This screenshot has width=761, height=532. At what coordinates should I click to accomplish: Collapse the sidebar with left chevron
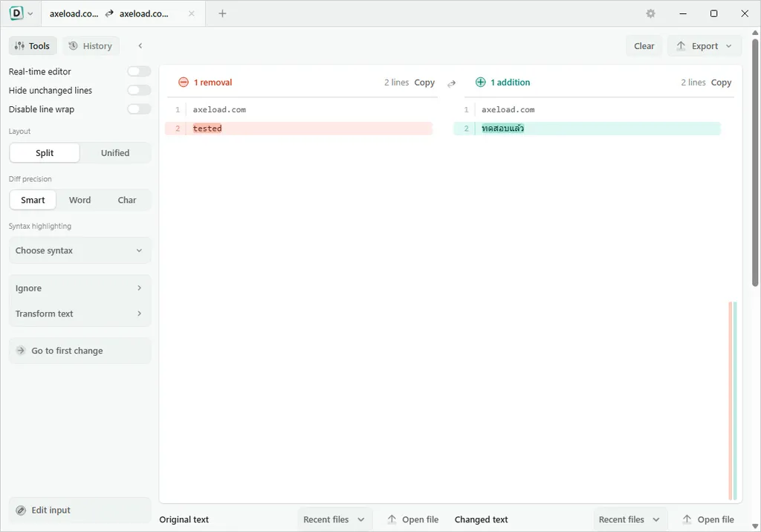tap(140, 45)
